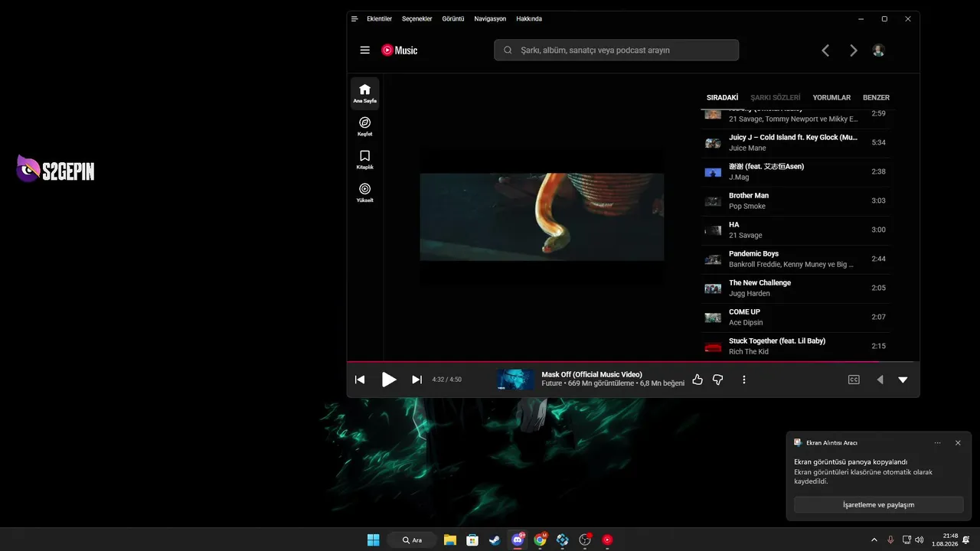Like the song Mask Off
Screen dimensions: 980x551
(x=697, y=380)
